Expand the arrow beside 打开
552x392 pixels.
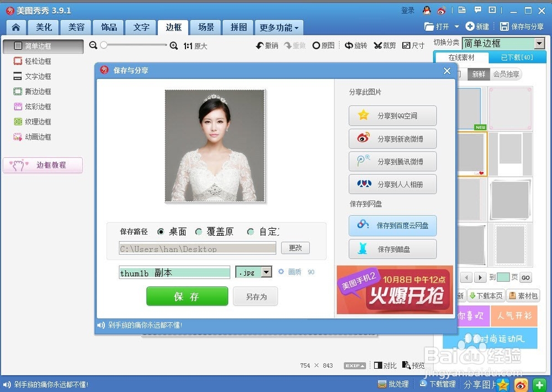click(457, 27)
